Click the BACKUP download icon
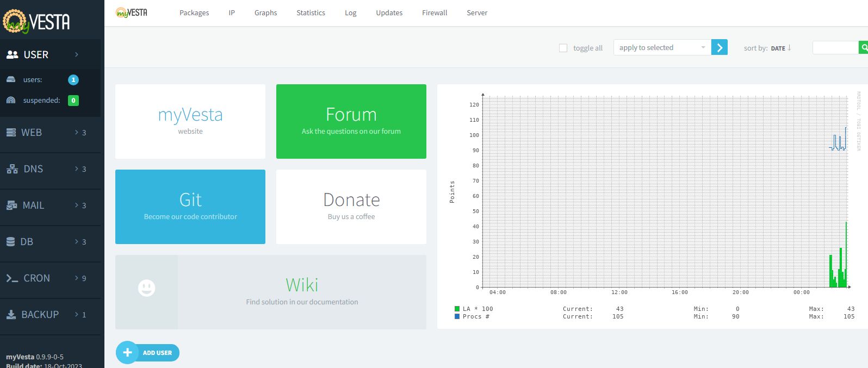The image size is (868, 368). 11,315
